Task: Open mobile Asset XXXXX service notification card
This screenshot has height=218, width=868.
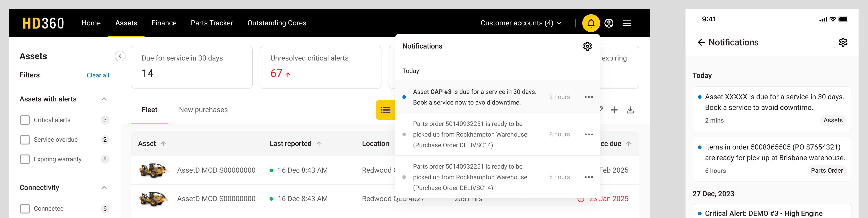Action: [772, 109]
